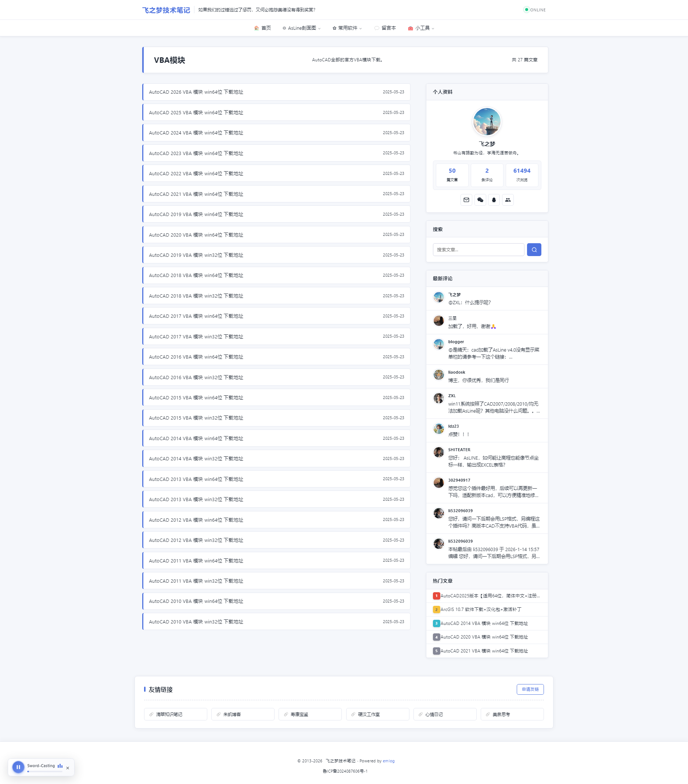
Task: Open 三圣 commenter avatar
Action: (438, 321)
